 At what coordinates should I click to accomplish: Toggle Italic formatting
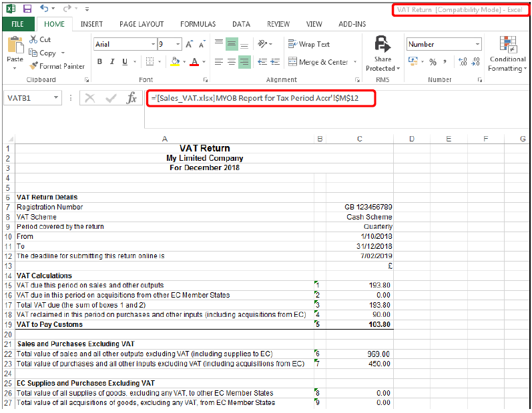click(x=112, y=61)
